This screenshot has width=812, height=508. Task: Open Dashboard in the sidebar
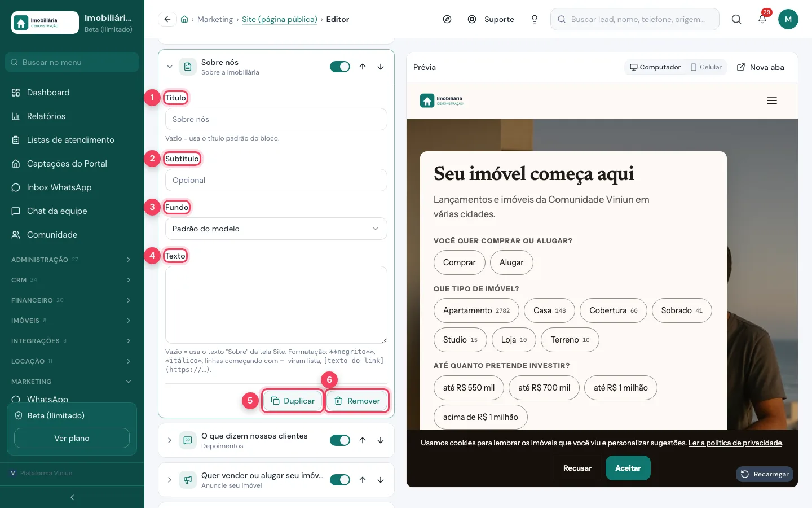click(72, 93)
